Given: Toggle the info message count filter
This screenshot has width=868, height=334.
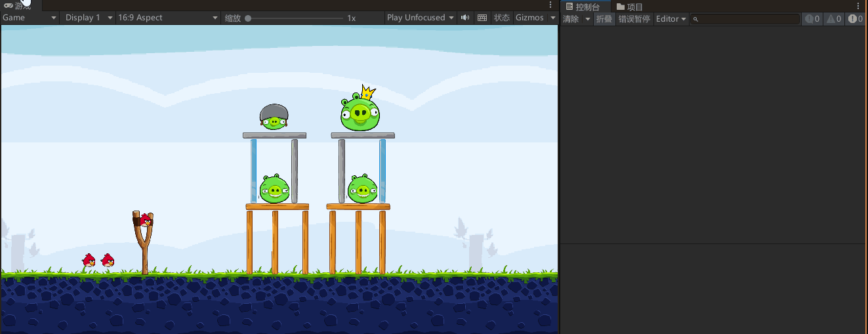Looking at the screenshot, I should tap(812, 19).
